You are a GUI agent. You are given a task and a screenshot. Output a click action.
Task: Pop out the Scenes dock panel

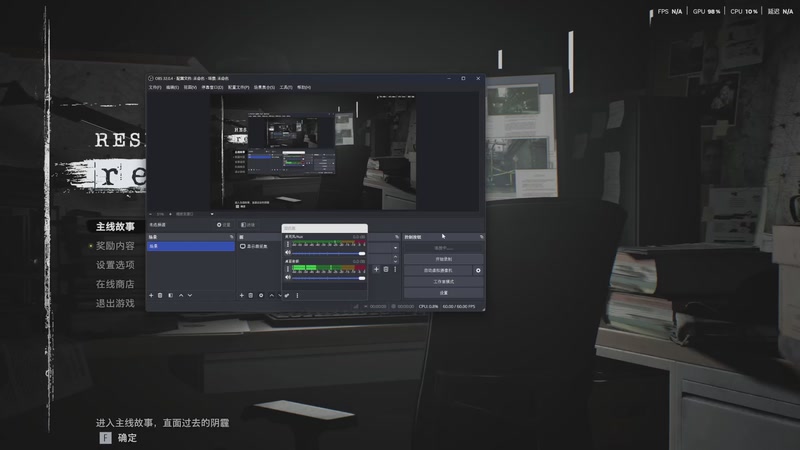click(232, 237)
